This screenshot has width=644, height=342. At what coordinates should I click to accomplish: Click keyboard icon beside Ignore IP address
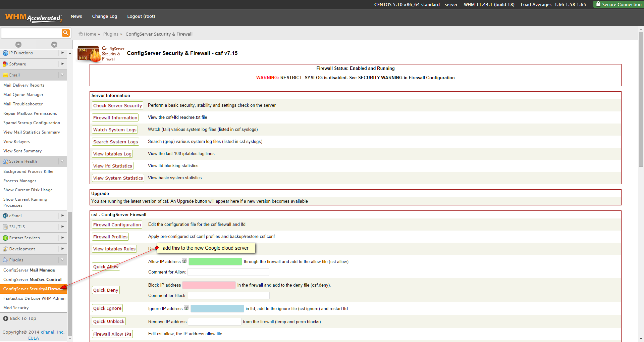coord(186,308)
